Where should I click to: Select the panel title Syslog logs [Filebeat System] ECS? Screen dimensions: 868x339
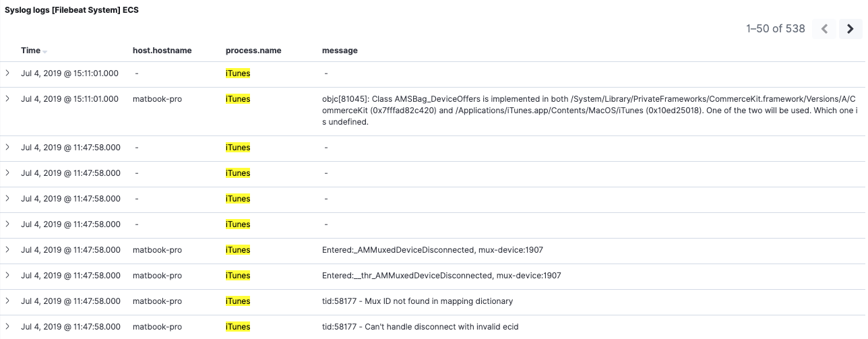pyautogui.click(x=72, y=11)
